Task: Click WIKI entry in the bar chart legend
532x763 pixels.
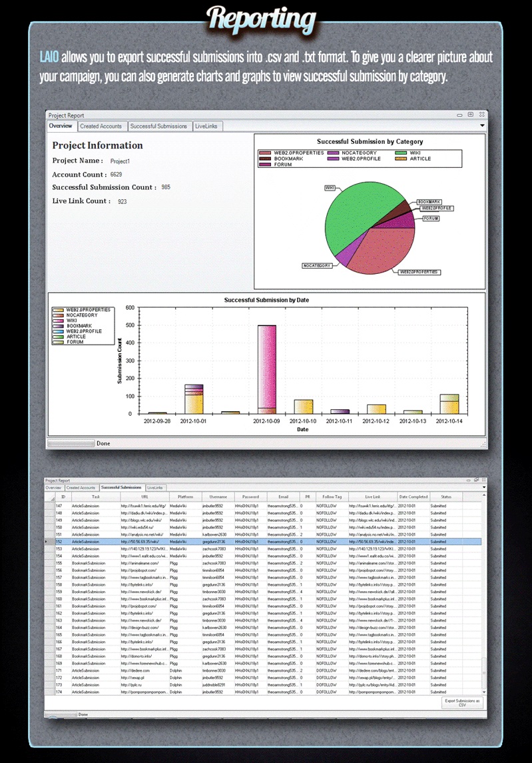Action: (x=71, y=321)
